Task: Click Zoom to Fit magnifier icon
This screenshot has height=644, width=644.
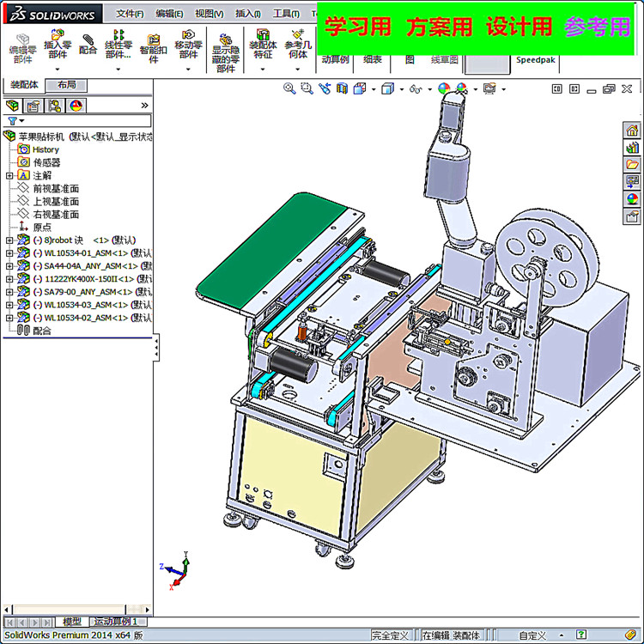Action: pos(289,88)
